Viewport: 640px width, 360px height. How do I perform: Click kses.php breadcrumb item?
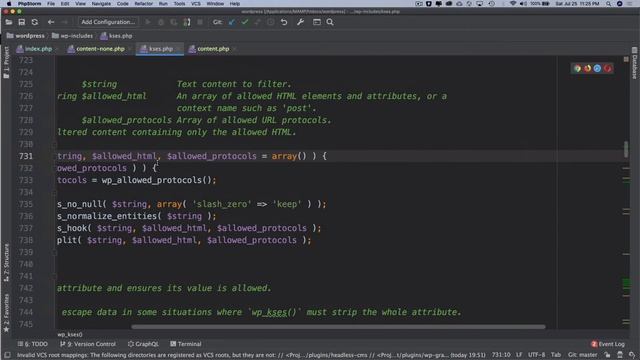click(x=116, y=36)
